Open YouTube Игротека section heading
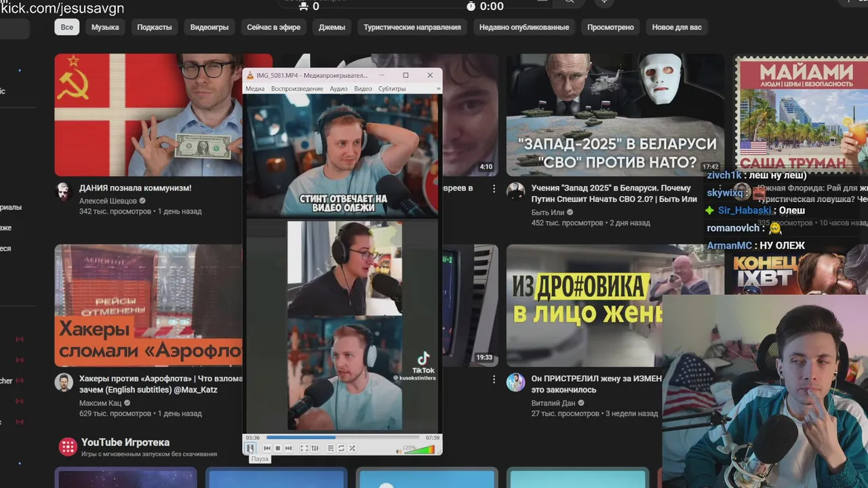Viewport: 868px width, 488px height. [125, 442]
